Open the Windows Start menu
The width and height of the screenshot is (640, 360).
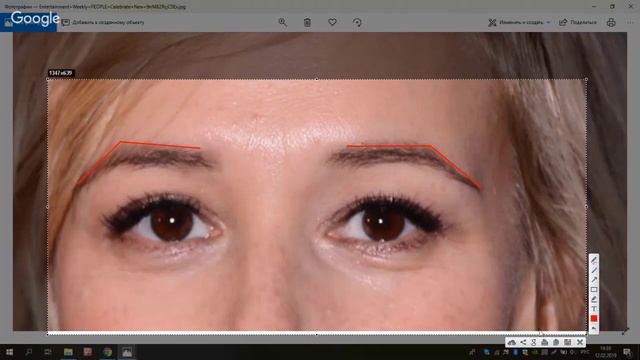pyautogui.click(x=9, y=352)
